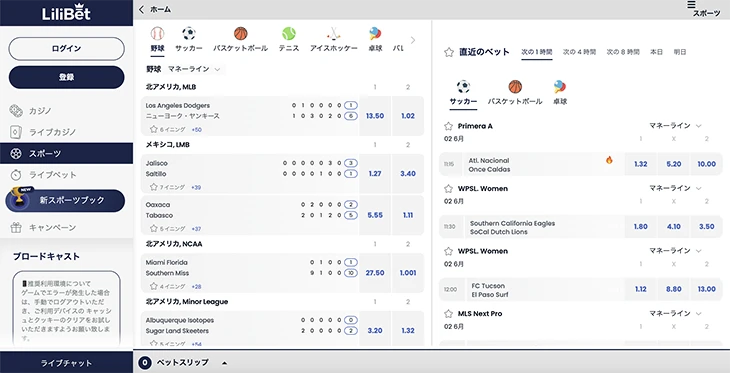Expand +39 markets for Jalisco game
This screenshot has height=373, width=730.
click(x=196, y=188)
